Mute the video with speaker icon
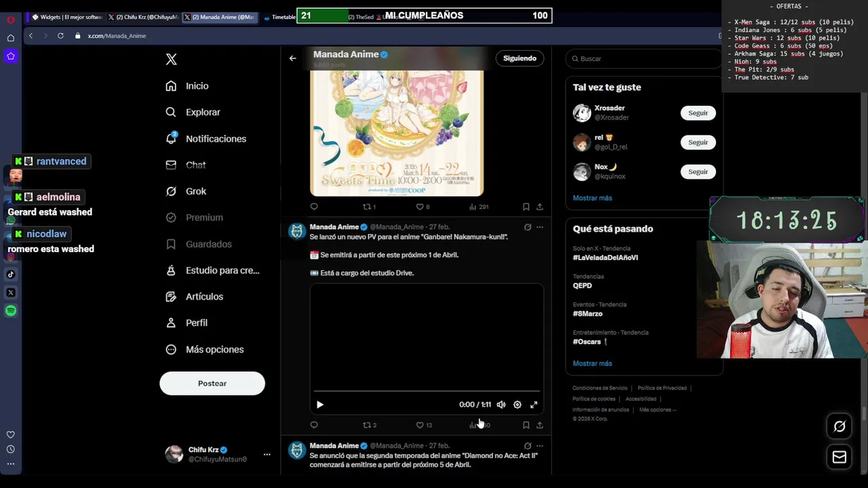 point(501,405)
